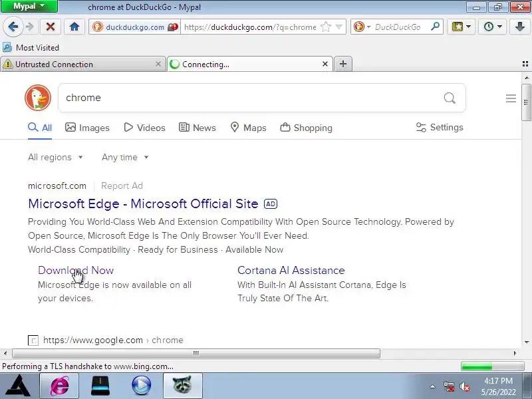The image size is (532, 399).
Task: Close the Connecting... tab
Action: (325, 64)
